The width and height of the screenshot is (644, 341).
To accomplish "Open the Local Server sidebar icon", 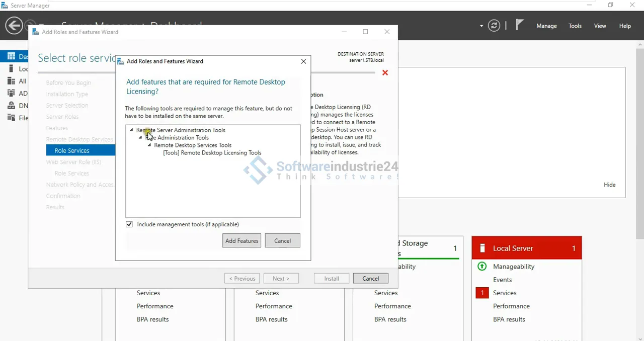I will [11, 69].
